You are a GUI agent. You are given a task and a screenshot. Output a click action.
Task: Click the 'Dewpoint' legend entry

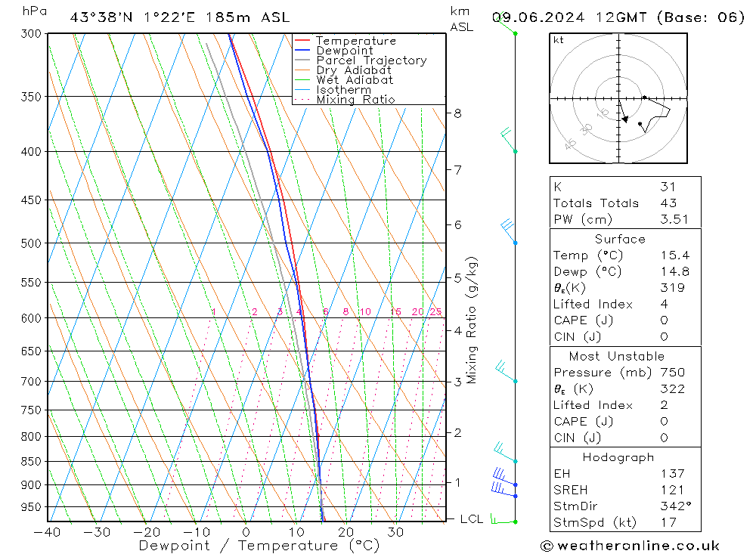(333, 51)
